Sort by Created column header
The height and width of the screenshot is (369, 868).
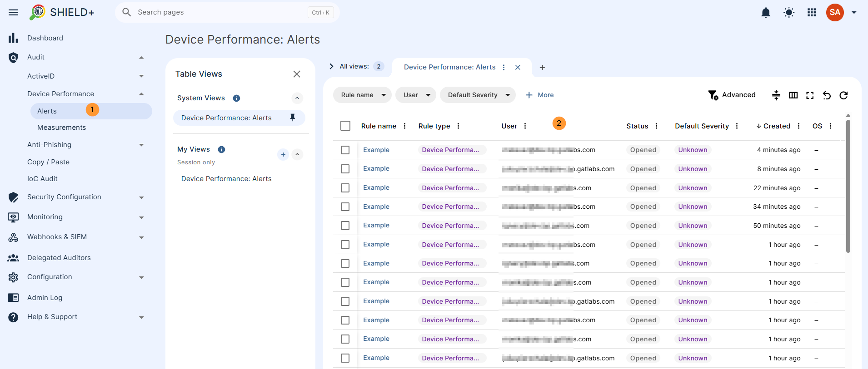(777, 126)
